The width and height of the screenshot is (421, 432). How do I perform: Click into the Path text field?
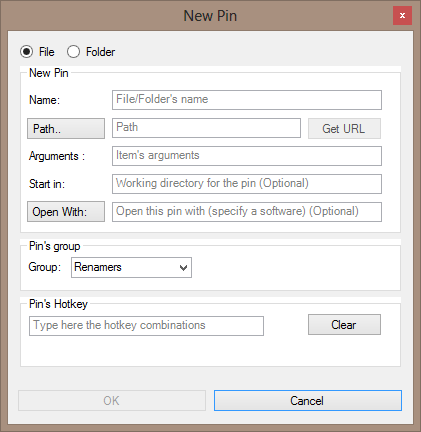tap(206, 128)
